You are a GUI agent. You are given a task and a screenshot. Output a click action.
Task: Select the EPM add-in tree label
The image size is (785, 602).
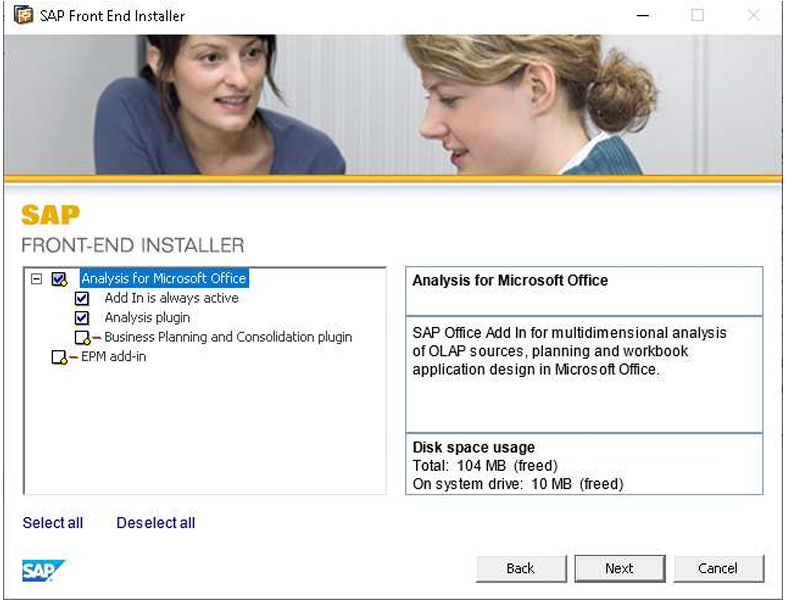(113, 357)
